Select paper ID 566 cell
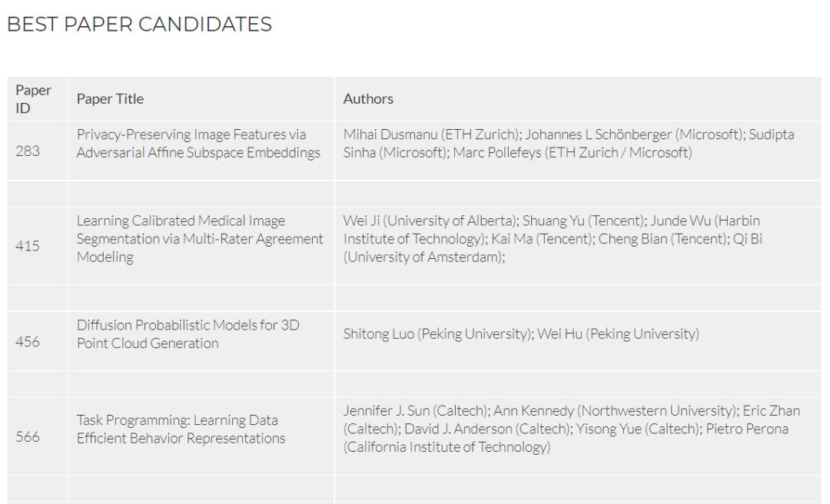Viewport: 830px width, 504px height. click(x=38, y=436)
